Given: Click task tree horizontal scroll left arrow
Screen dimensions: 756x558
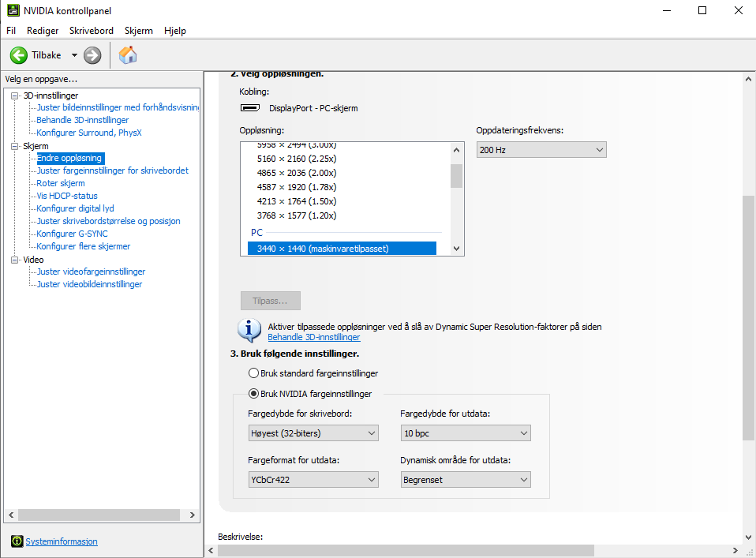Looking at the screenshot, I should (x=11, y=515).
